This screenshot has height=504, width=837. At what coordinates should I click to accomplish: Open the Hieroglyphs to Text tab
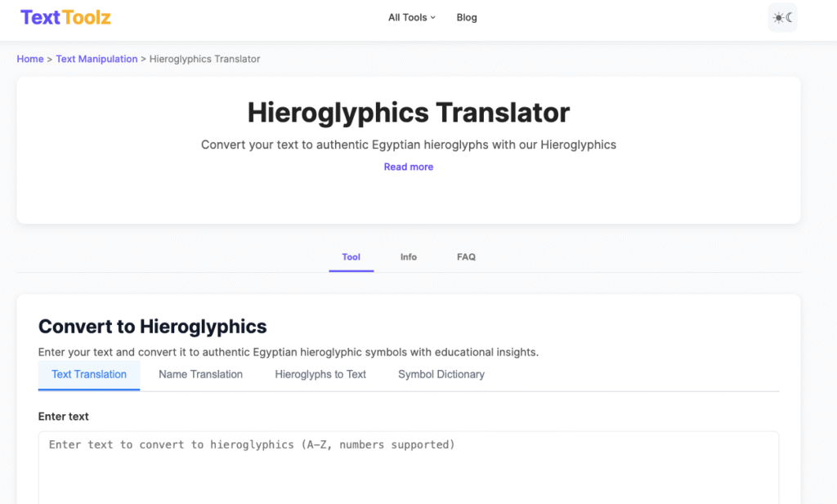tap(320, 374)
